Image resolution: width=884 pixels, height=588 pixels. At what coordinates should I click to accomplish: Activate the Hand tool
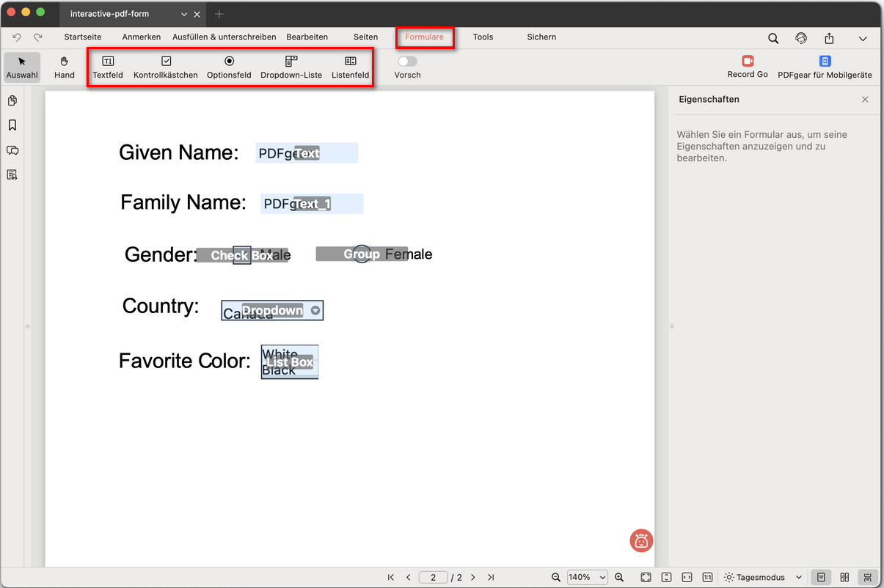65,67
